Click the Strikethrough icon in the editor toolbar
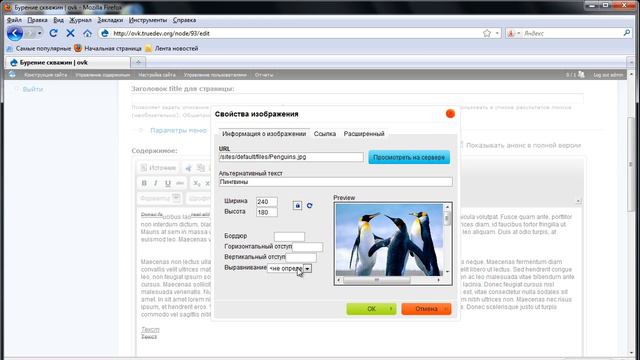The width and height of the screenshot is (640, 360). [180, 183]
